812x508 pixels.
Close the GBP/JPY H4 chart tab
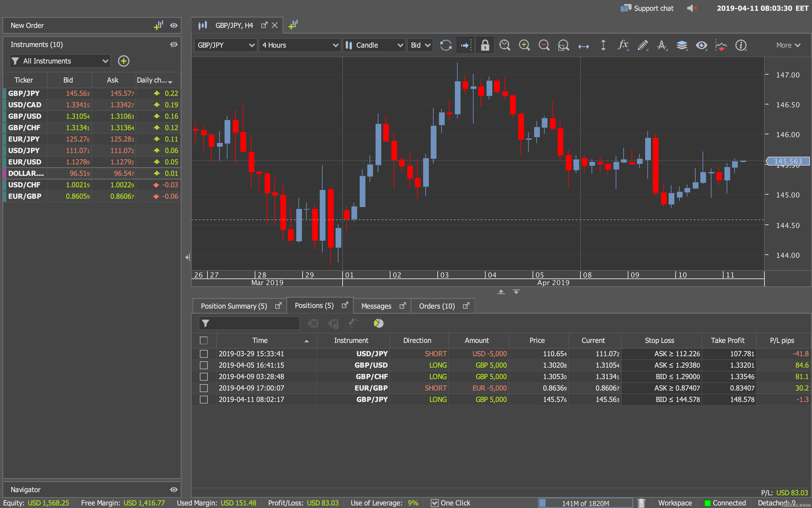coord(274,25)
